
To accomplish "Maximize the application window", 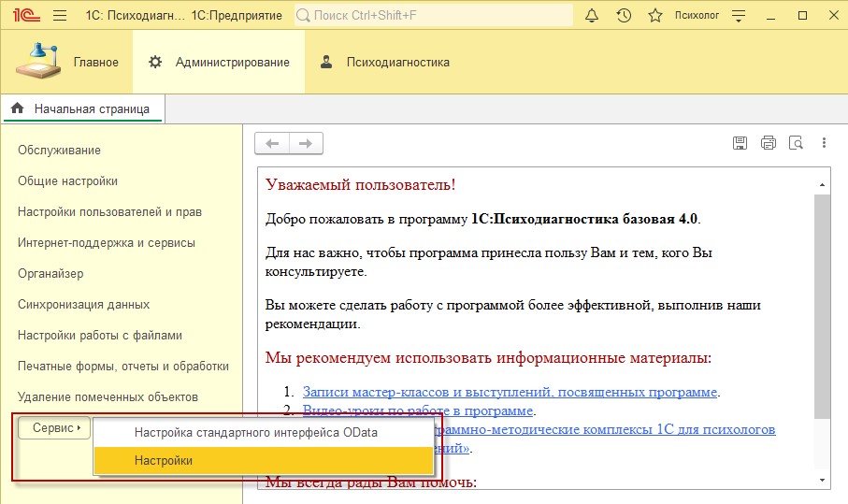I will (802, 15).
